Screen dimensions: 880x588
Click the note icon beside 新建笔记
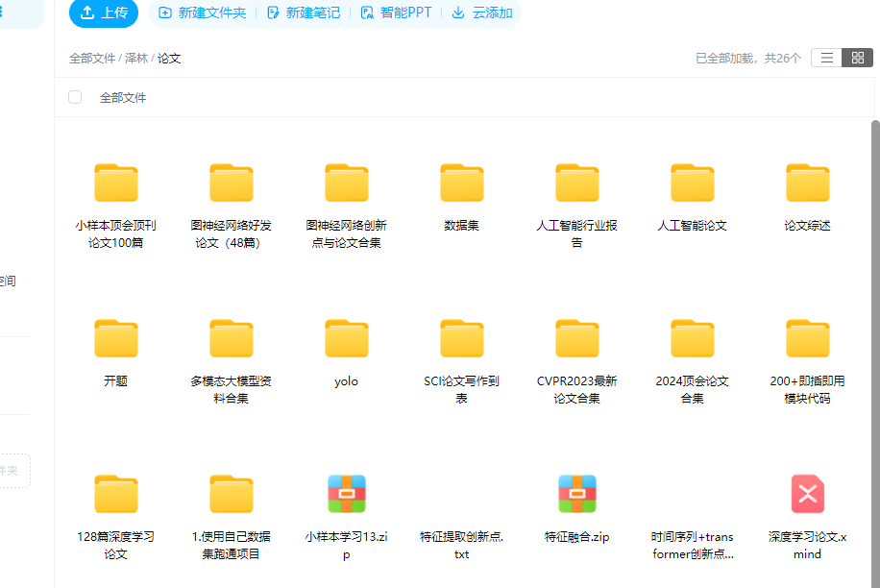pyautogui.click(x=273, y=12)
